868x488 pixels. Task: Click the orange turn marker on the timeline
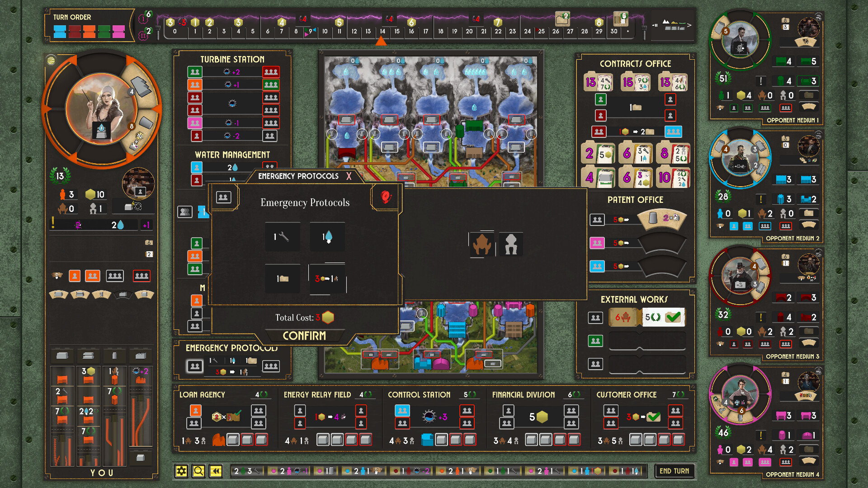point(381,42)
